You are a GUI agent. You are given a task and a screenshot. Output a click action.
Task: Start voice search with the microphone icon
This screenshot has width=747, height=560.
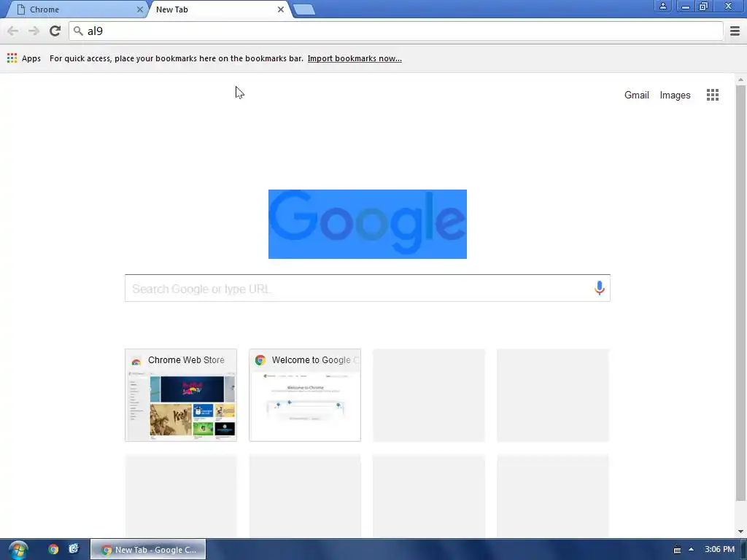click(600, 288)
